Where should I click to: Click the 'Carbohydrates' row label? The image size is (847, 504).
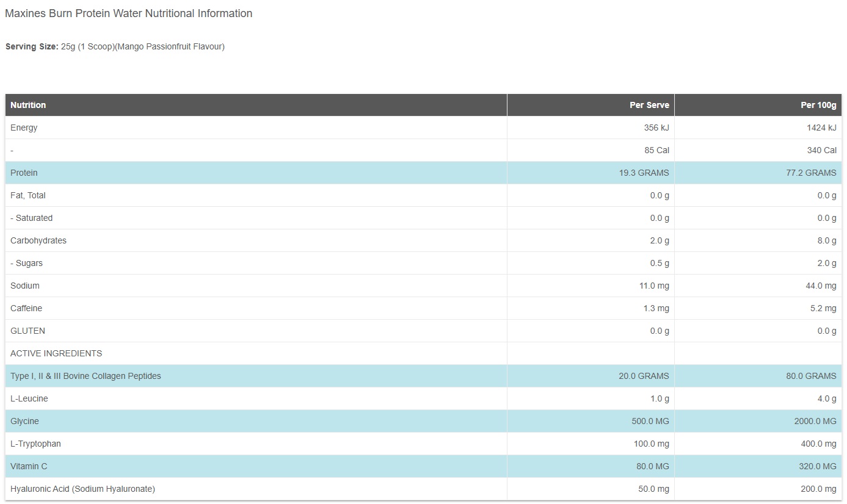click(38, 240)
